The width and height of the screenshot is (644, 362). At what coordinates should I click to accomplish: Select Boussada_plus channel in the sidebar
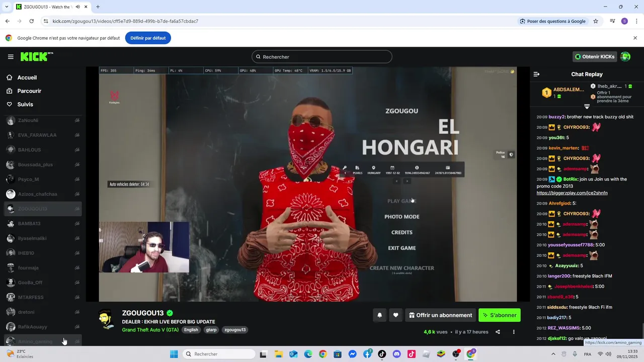pyautogui.click(x=43, y=164)
